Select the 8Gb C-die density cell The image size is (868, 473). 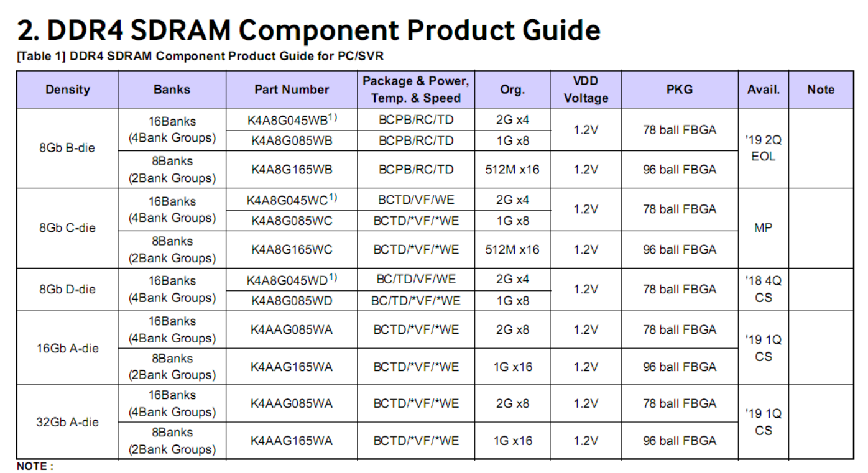pos(67,228)
